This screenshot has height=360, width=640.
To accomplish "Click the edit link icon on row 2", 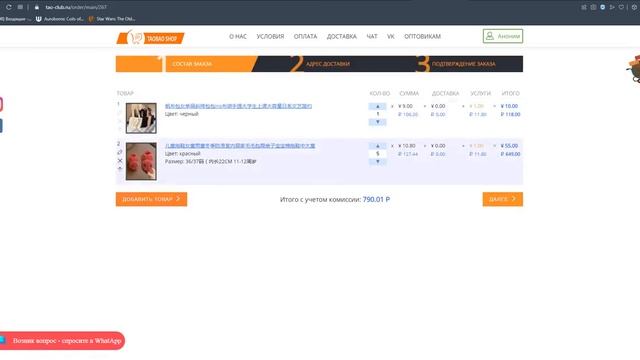I will click(120, 152).
